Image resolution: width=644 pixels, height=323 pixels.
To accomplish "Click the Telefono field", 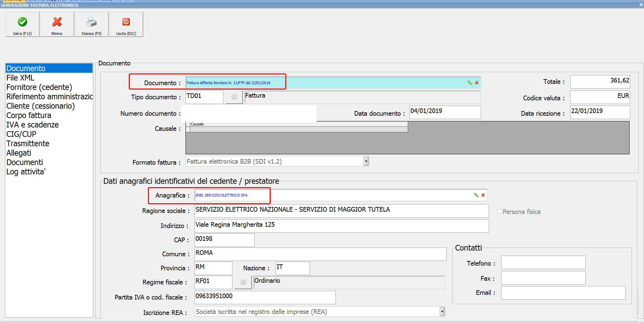I will click(543, 262).
